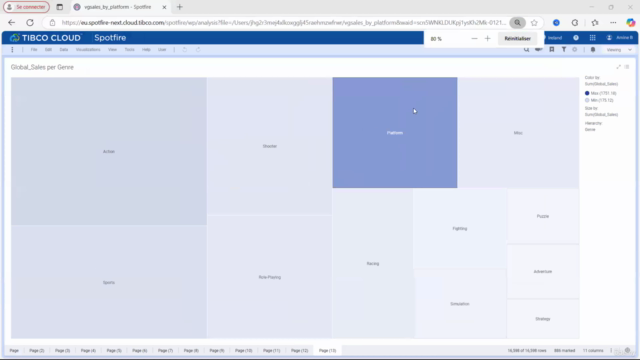Open the Size by Sum(Global_Sales) selector
Image resolution: width=640 pixels, height=360 pixels.
[x=601, y=115]
